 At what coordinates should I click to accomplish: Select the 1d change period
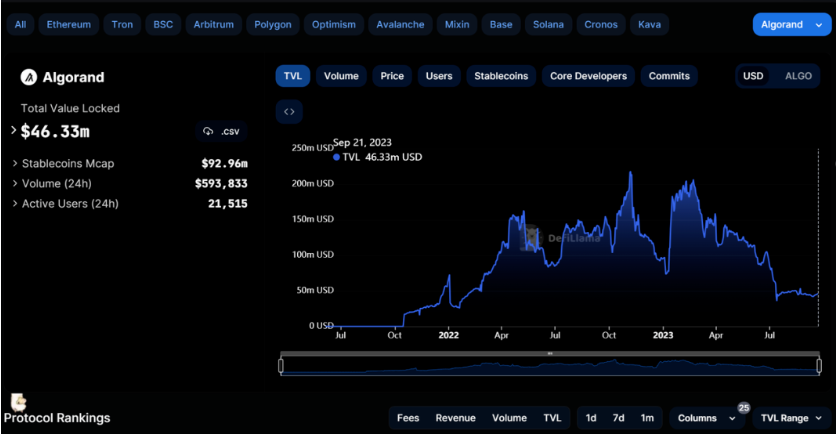point(591,418)
